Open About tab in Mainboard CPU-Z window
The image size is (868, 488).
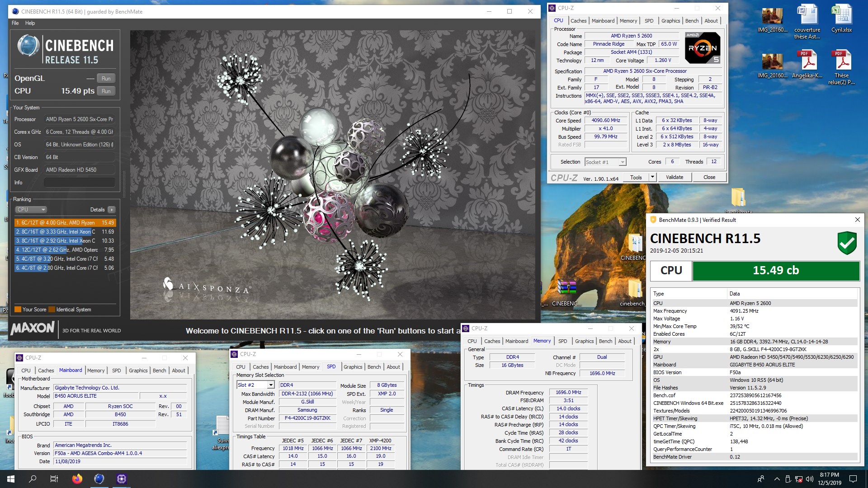[x=179, y=371]
